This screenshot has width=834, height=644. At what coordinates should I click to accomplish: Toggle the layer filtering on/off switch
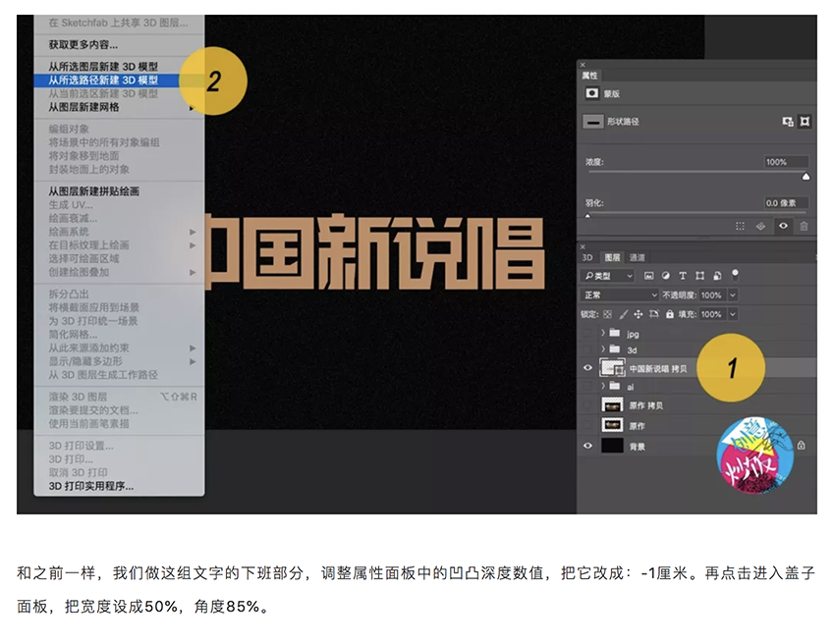(x=735, y=275)
